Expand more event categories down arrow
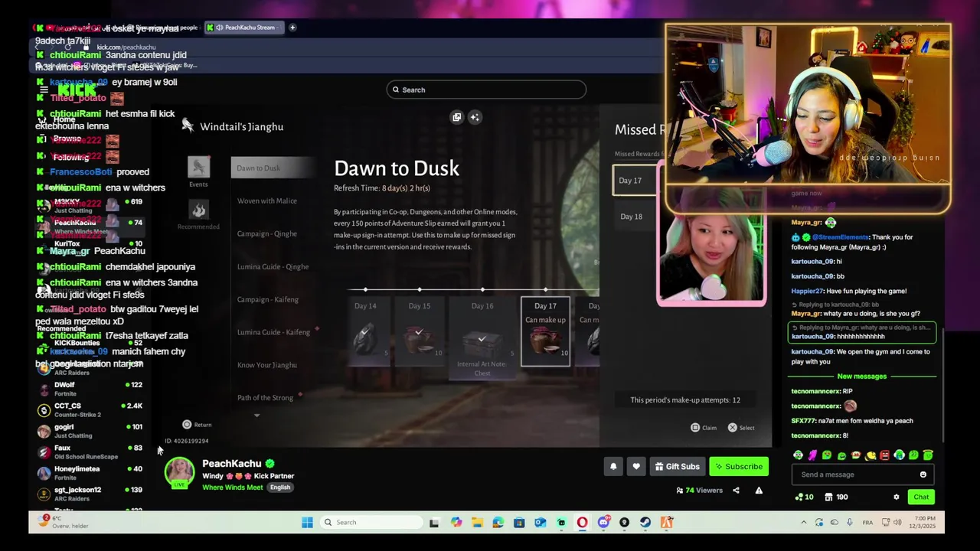The width and height of the screenshot is (980, 551). coord(256,416)
